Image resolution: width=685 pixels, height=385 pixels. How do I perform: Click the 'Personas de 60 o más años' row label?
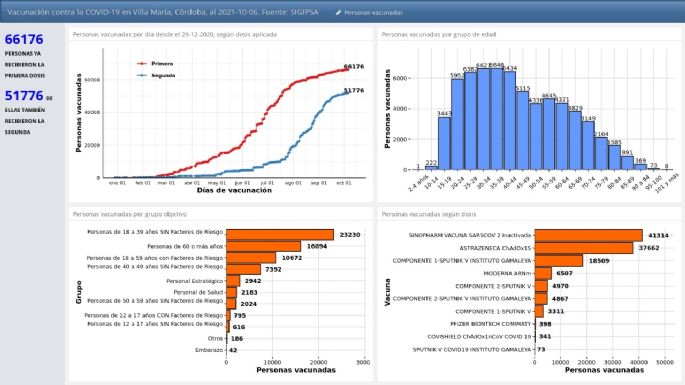pyautogui.click(x=185, y=246)
